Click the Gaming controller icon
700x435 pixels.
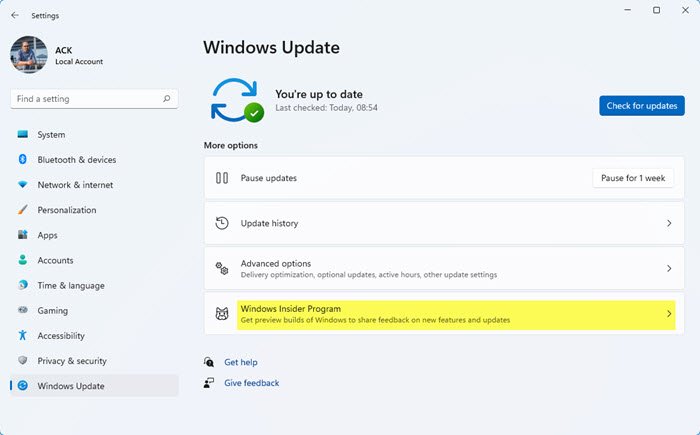[x=22, y=310]
